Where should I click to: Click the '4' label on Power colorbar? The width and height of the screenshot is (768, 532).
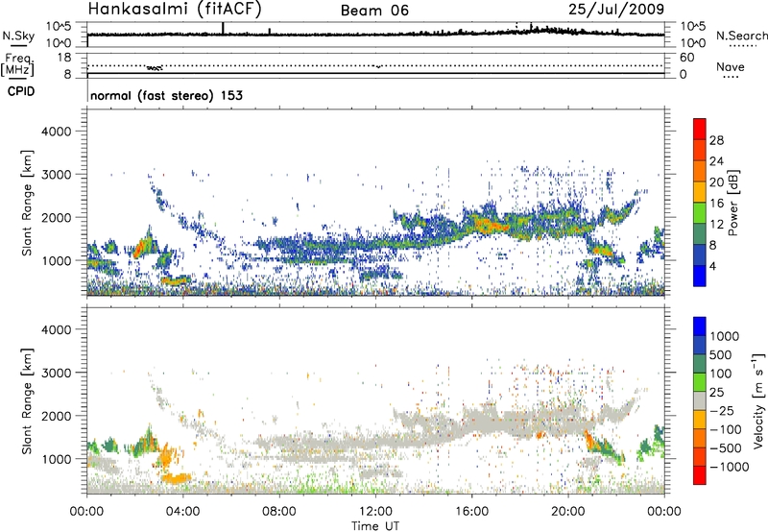[713, 267]
